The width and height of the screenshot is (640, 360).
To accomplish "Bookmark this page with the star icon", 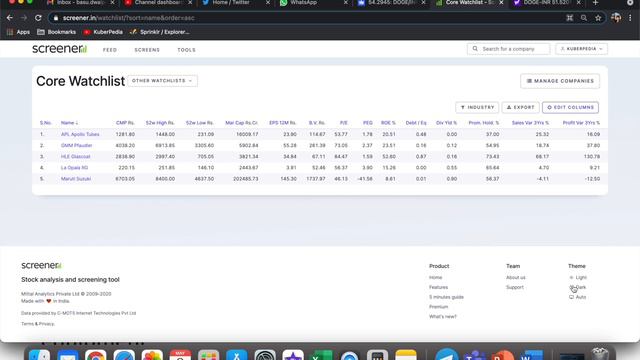I will point(598,18).
